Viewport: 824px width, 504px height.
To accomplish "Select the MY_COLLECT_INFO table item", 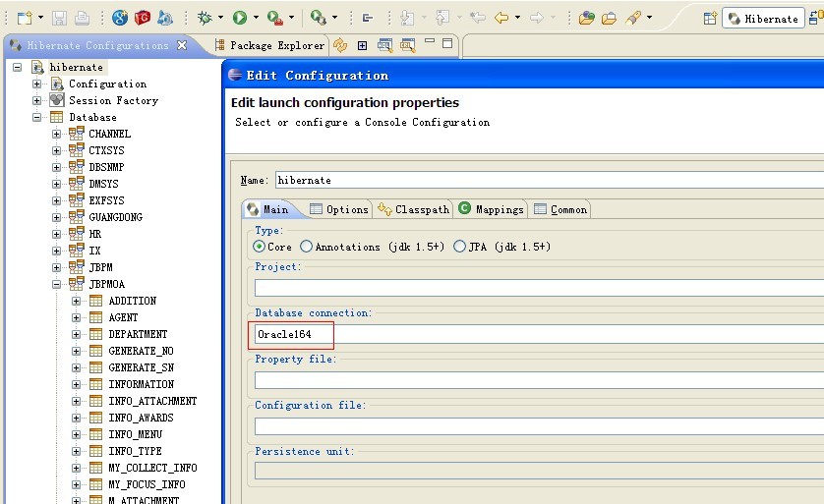I will pos(152,468).
